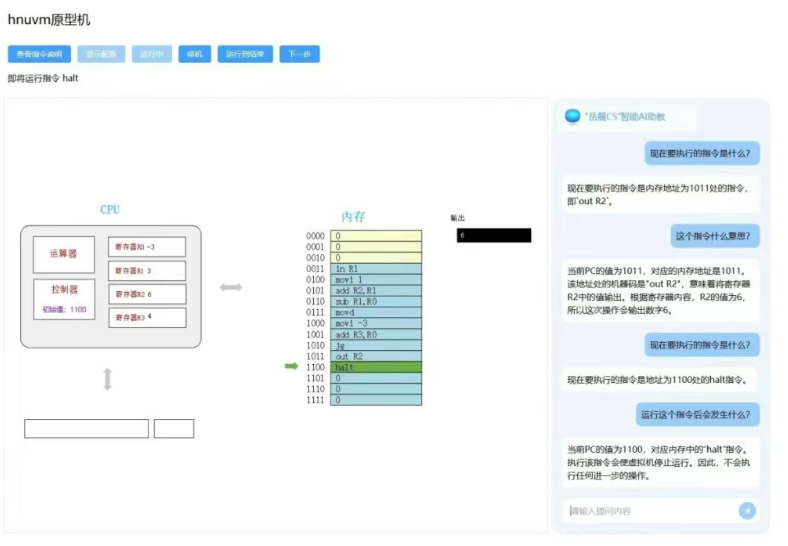Step forward with 下一步 button
Image resolution: width=788 pixels, height=546 pixels.
[299, 54]
